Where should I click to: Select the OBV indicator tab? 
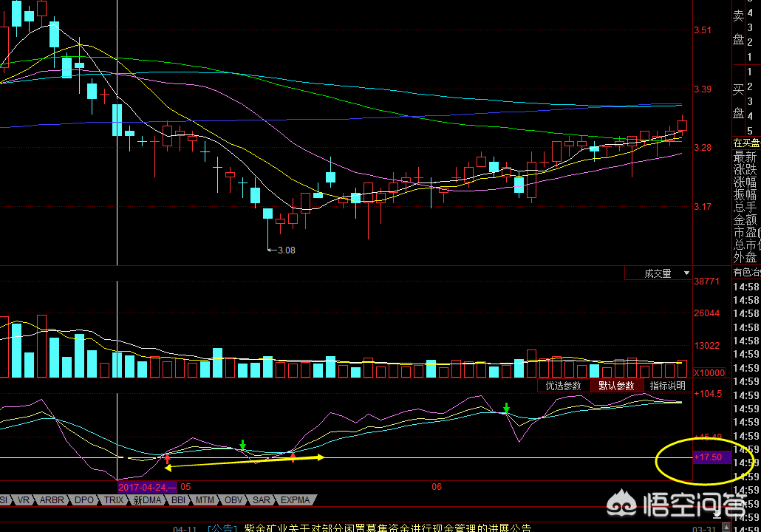pyautogui.click(x=233, y=500)
